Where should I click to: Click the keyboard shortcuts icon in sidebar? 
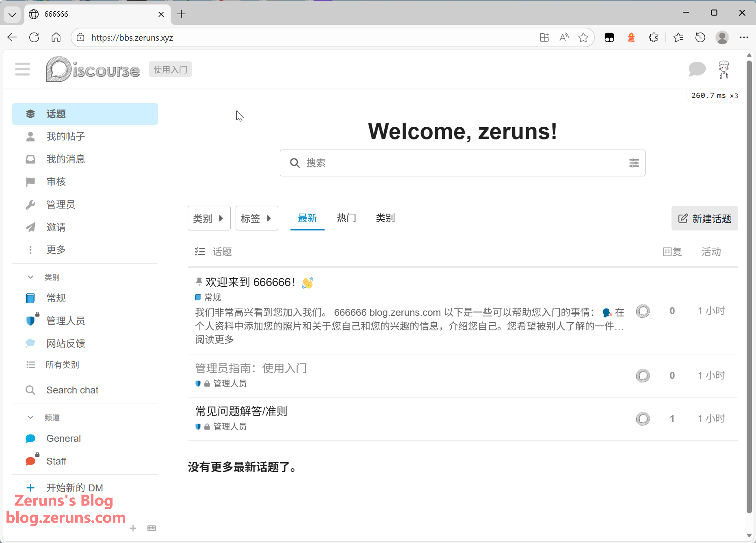tap(152, 528)
